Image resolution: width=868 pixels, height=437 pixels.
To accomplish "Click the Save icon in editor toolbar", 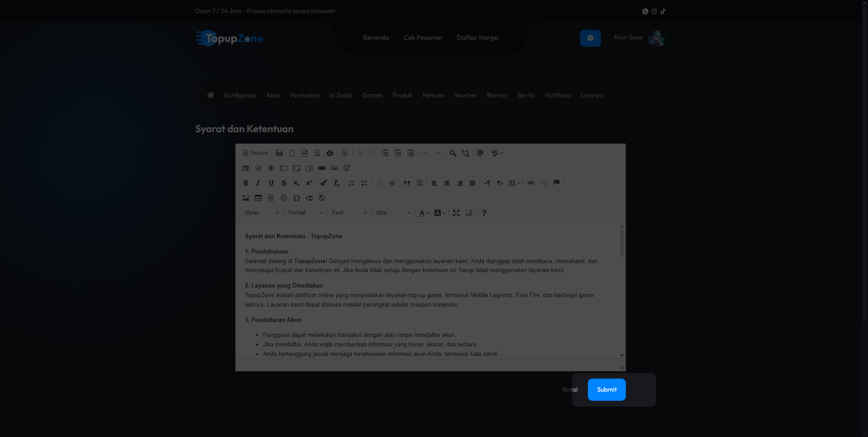I will [x=279, y=153].
